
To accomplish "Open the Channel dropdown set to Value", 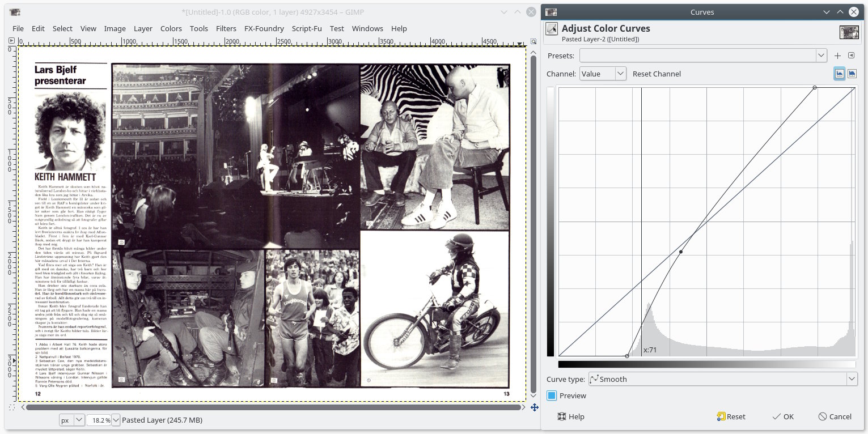I will pyautogui.click(x=603, y=74).
